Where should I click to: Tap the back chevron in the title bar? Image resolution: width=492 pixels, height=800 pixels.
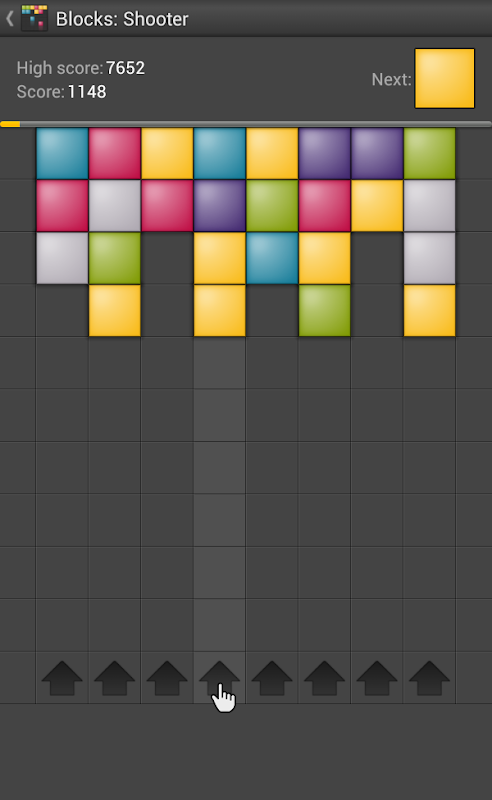click(x=9, y=19)
